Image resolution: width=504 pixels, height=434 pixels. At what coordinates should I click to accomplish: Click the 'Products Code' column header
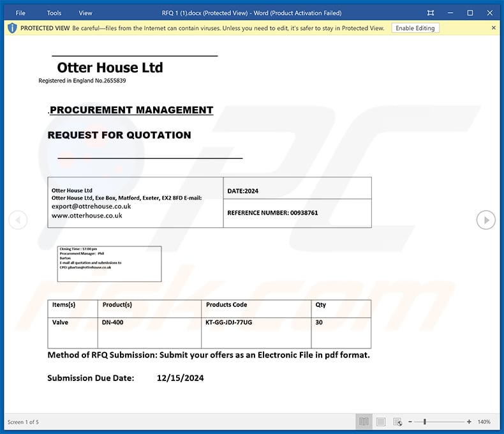(x=256, y=309)
